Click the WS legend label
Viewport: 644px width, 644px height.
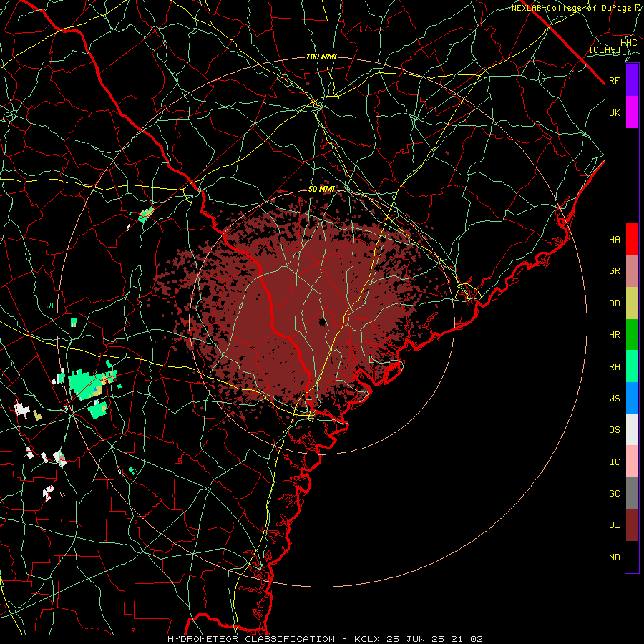pos(614,399)
